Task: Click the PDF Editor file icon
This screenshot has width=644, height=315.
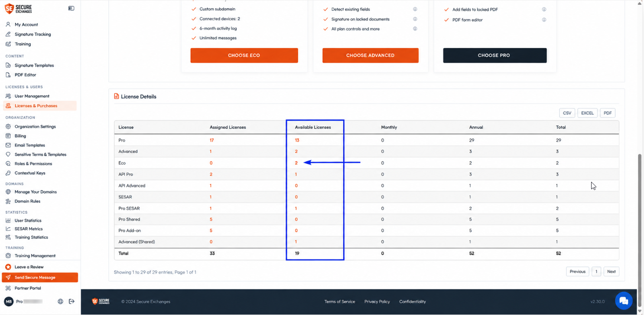Action: click(x=8, y=75)
